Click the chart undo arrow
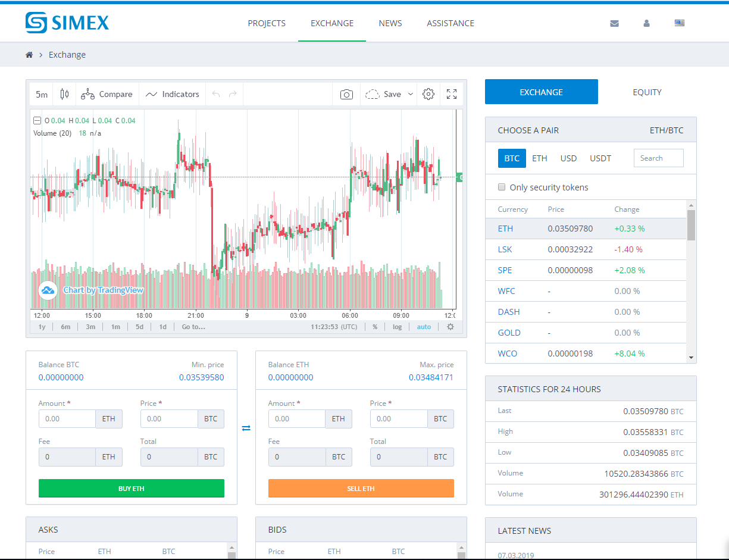 [216, 94]
